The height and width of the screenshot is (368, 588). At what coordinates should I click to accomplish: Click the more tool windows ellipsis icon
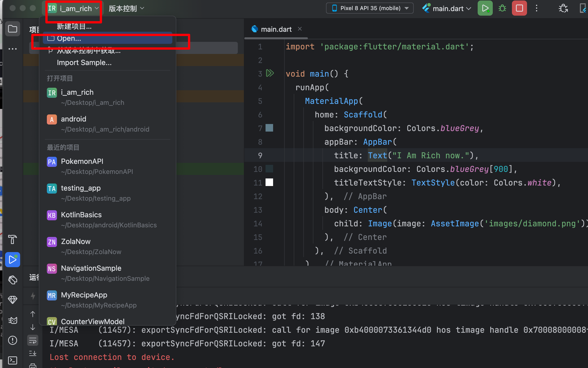(x=12, y=49)
